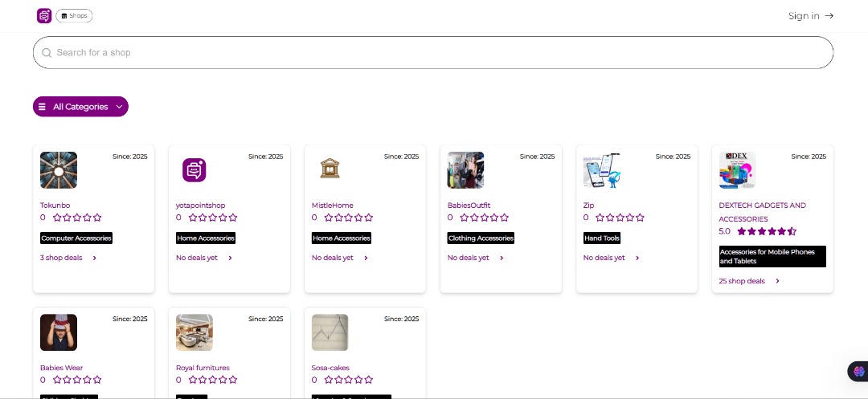Select Accessories for Mobile Phones and Tablets tag
The image size is (868, 399).
[773, 256]
